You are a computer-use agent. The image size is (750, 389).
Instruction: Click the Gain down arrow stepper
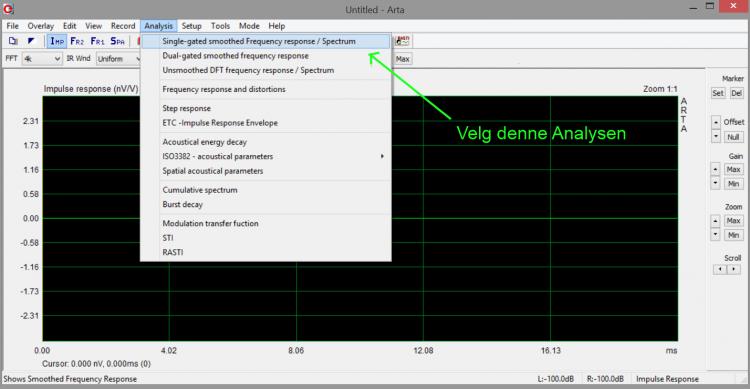click(716, 183)
